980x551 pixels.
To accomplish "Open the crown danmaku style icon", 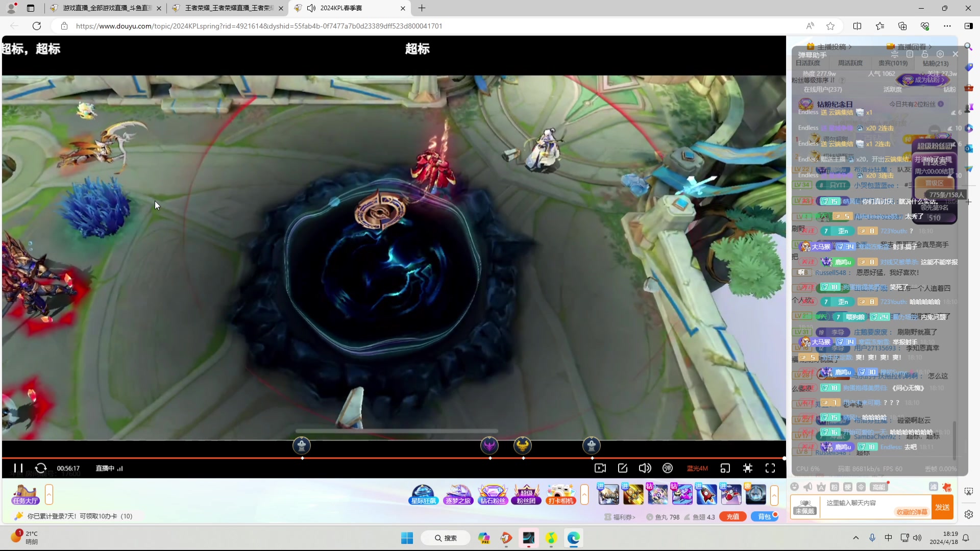I will tap(821, 487).
